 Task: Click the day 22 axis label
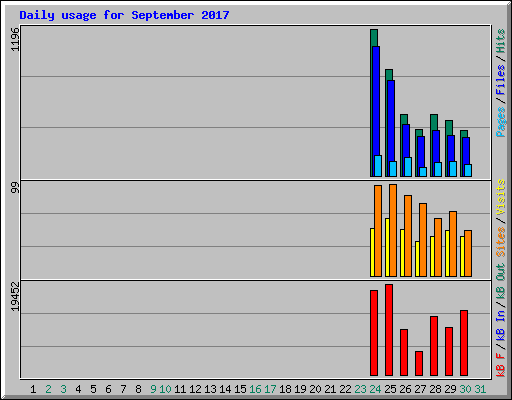click(x=345, y=389)
